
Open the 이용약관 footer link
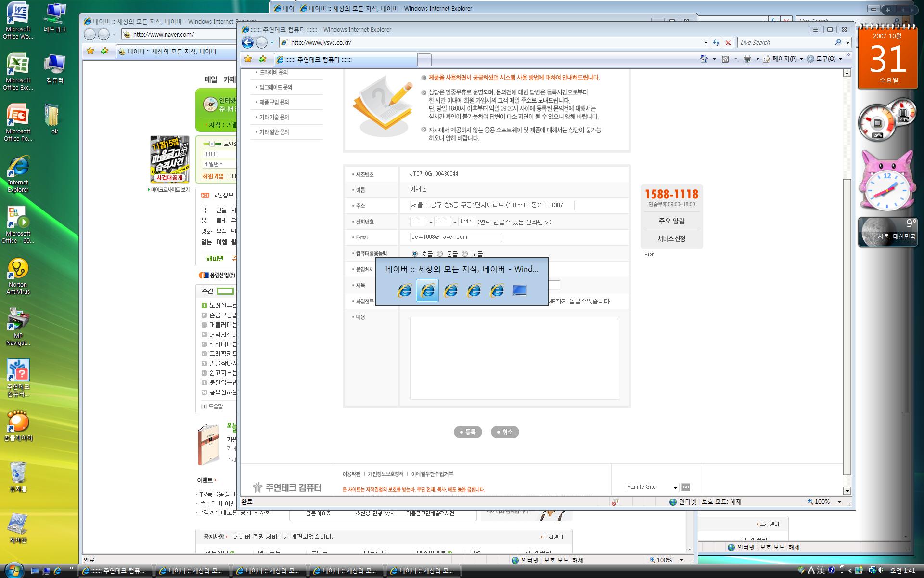point(351,474)
